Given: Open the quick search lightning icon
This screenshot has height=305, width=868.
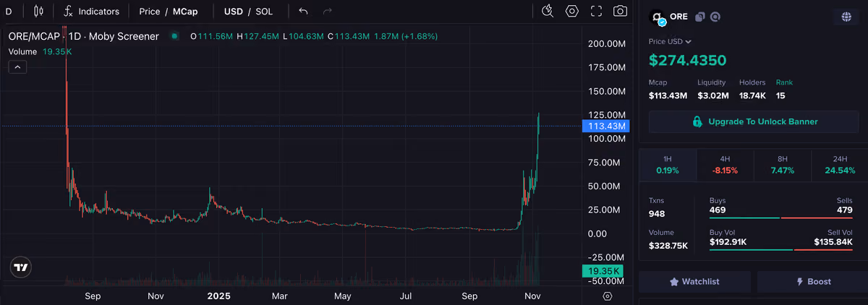Looking at the screenshot, I should coord(548,11).
